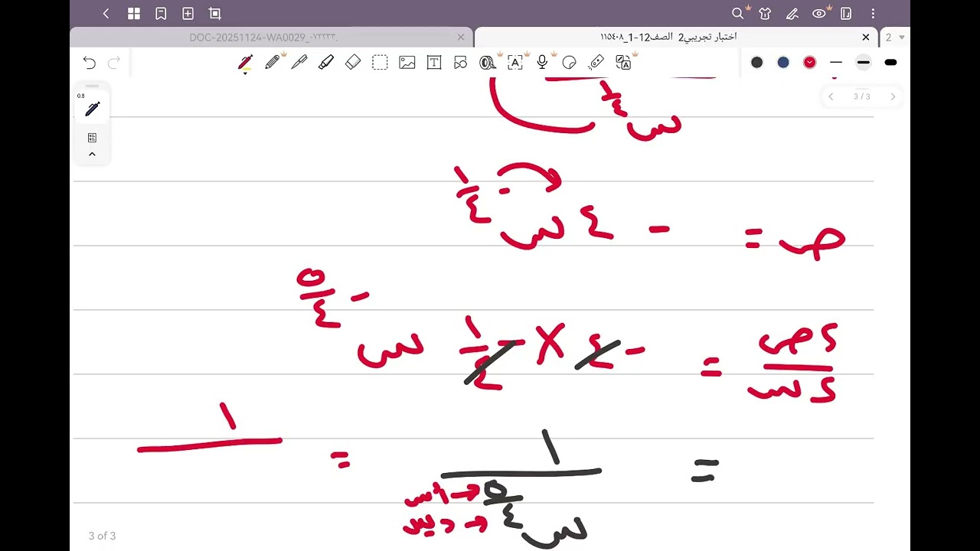Collapse the floating pen panel chevron
This screenshot has height=551, width=980.
(92, 155)
